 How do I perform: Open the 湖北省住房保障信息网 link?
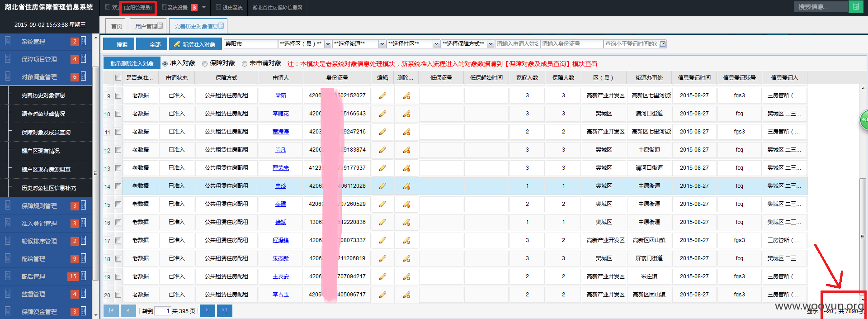coord(277,8)
